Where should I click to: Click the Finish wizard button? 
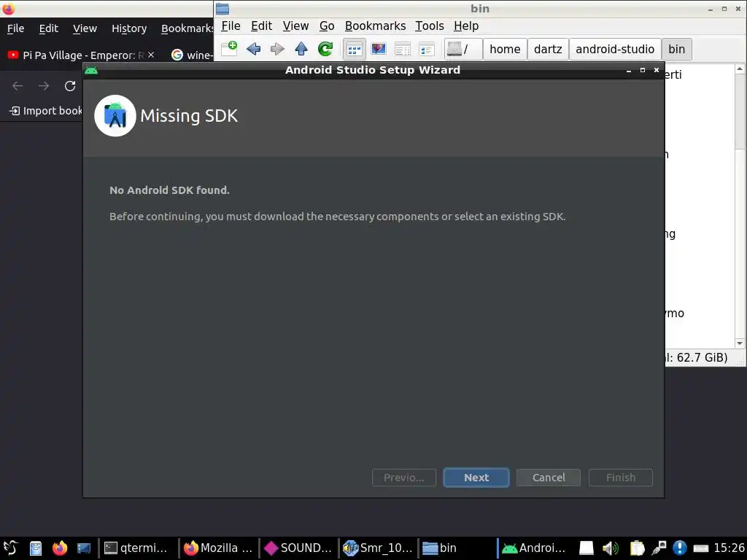click(620, 477)
